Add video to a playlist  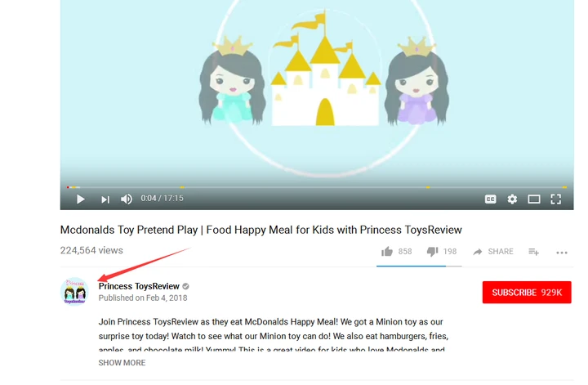pyautogui.click(x=533, y=252)
